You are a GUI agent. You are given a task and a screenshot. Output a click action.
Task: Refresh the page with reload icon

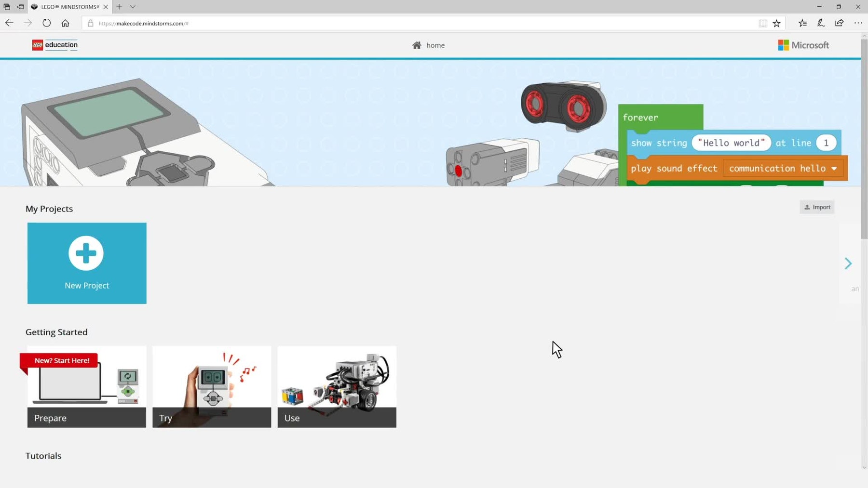pyautogui.click(x=46, y=23)
